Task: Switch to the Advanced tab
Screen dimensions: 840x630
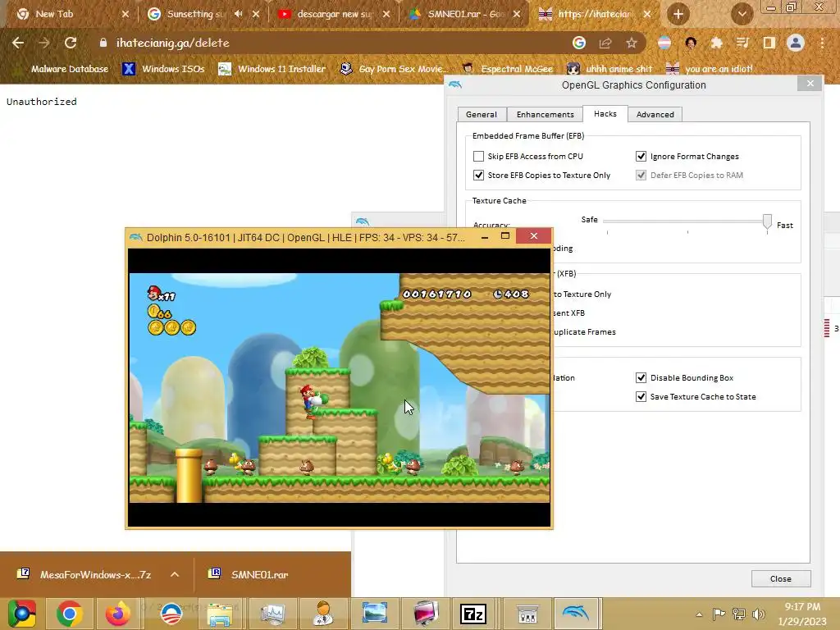Action: 655,115
